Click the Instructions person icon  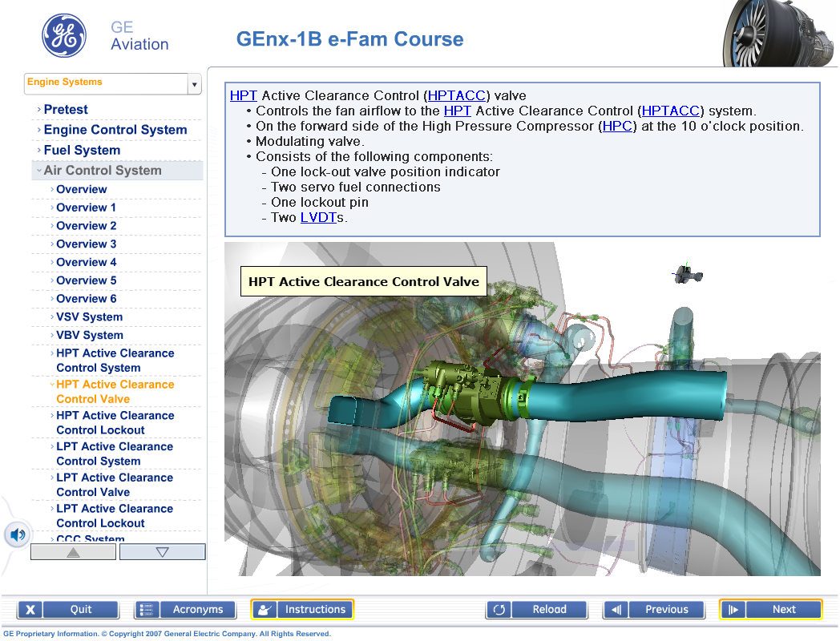point(265,610)
